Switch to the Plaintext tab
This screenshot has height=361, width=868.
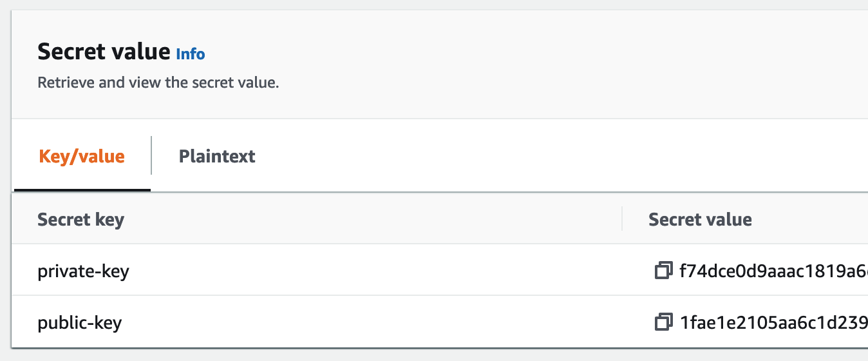pos(217,156)
